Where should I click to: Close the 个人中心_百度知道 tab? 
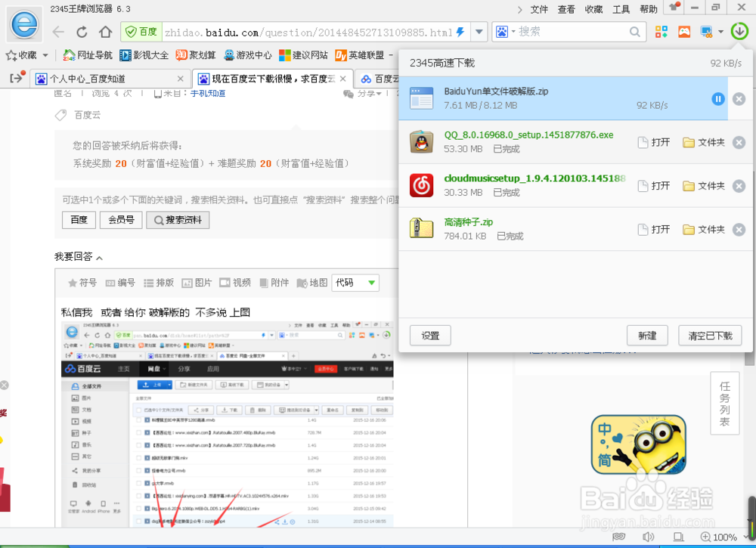(x=181, y=79)
